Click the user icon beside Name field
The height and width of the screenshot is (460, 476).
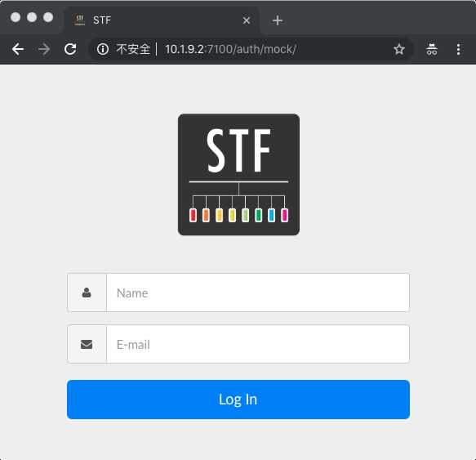[87, 293]
